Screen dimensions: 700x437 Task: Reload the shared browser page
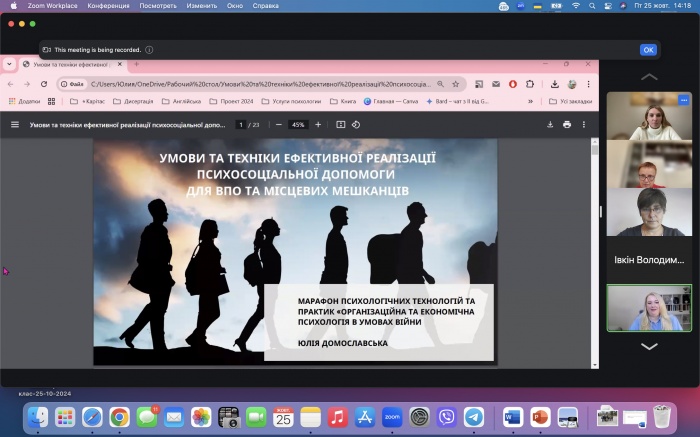point(44,84)
